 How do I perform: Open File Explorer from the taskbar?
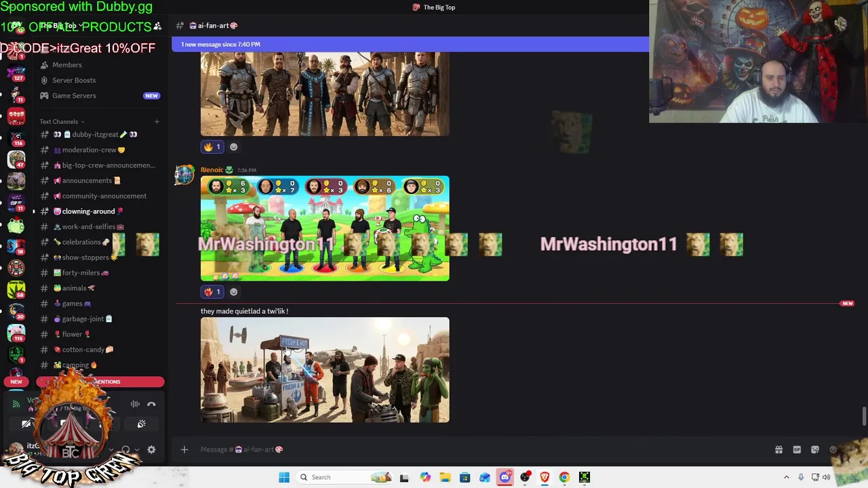pos(445,477)
